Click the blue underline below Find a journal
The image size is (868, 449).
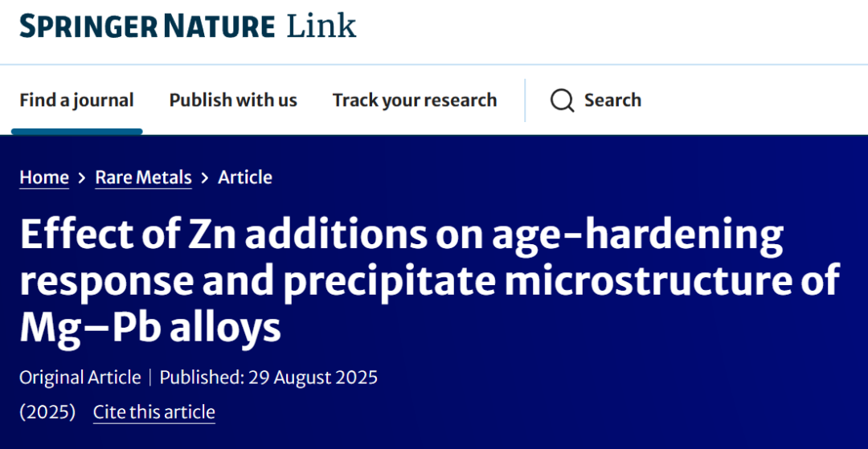76,132
